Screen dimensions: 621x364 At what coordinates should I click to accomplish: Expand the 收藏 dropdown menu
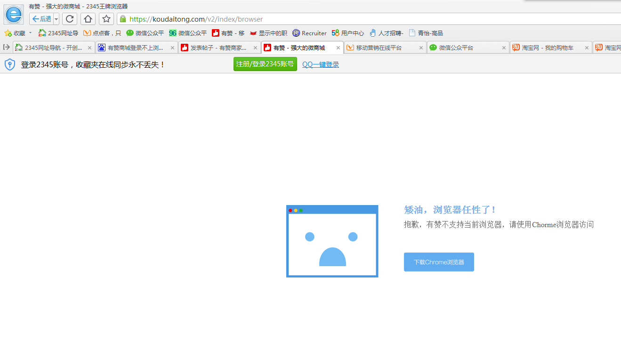tap(30, 33)
